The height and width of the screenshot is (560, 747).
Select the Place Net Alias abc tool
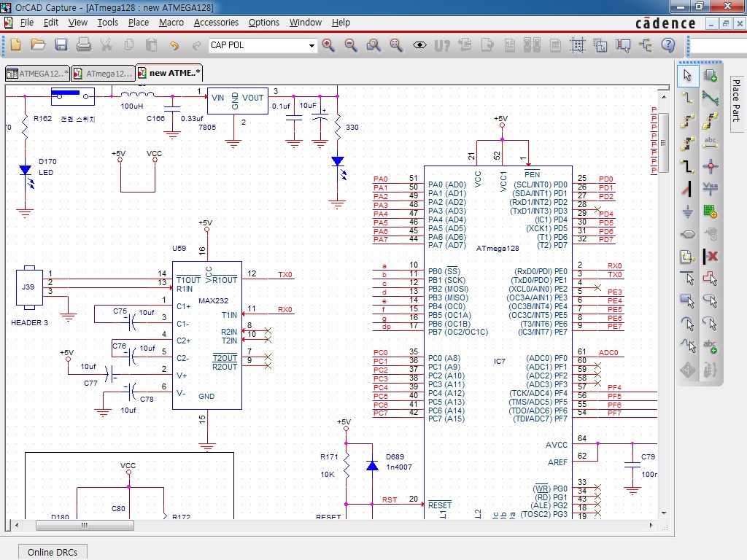(711, 142)
